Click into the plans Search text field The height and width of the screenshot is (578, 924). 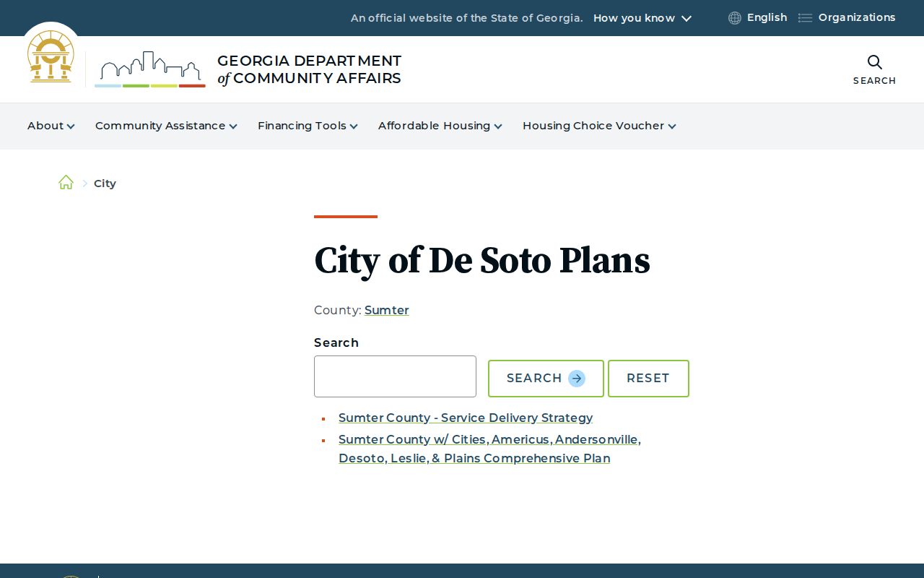click(395, 376)
